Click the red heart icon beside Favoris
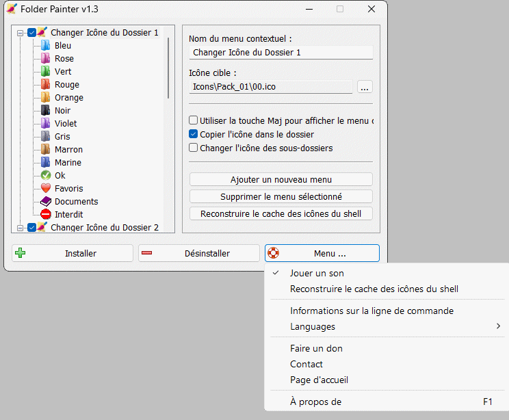Viewport: 509px width, 420px height. (x=46, y=188)
